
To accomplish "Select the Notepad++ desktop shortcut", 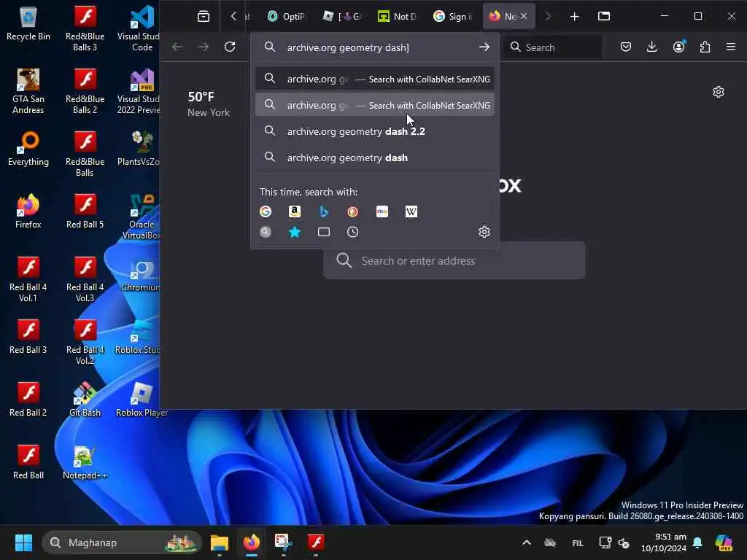I will click(x=85, y=462).
